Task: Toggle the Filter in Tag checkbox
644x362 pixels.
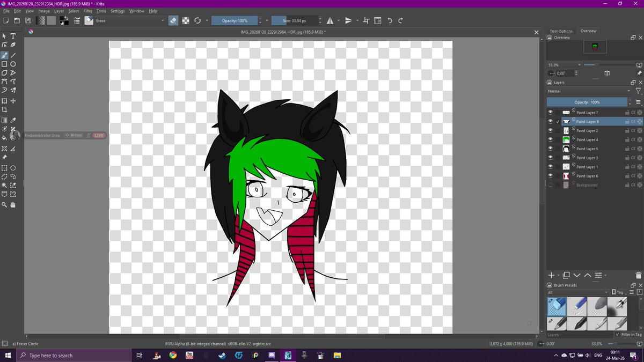Action: pos(618,335)
